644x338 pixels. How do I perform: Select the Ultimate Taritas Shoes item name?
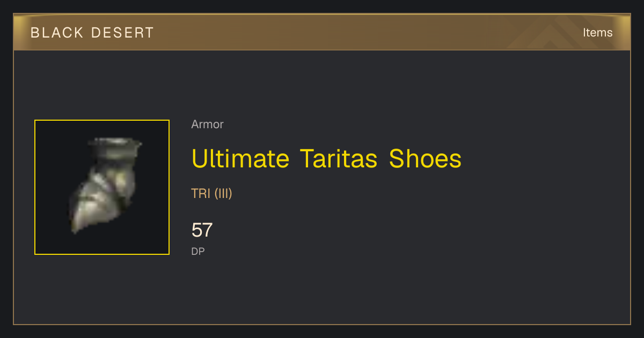(x=326, y=159)
